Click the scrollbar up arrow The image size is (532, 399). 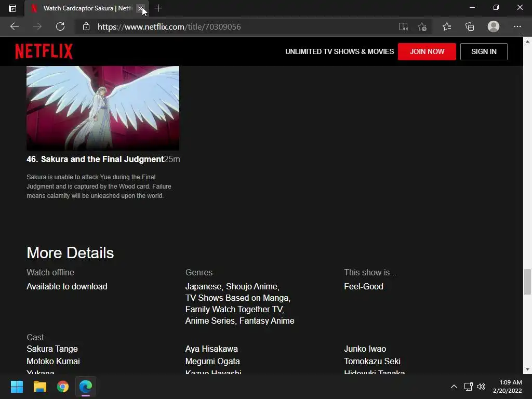click(x=527, y=42)
